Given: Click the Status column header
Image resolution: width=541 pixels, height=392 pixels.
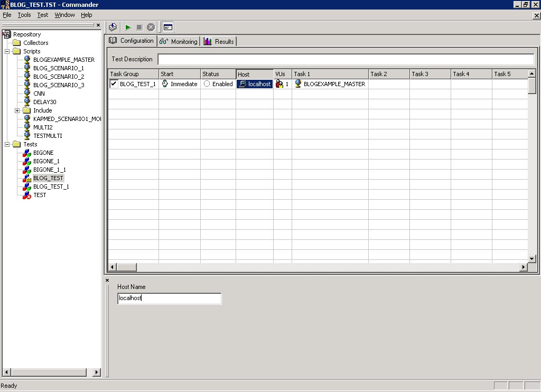Looking at the screenshot, I should (218, 74).
